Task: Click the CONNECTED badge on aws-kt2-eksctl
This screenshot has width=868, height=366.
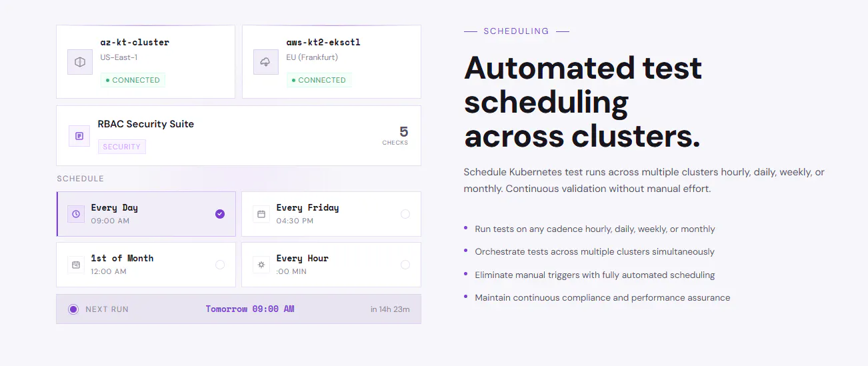Action: click(x=319, y=80)
